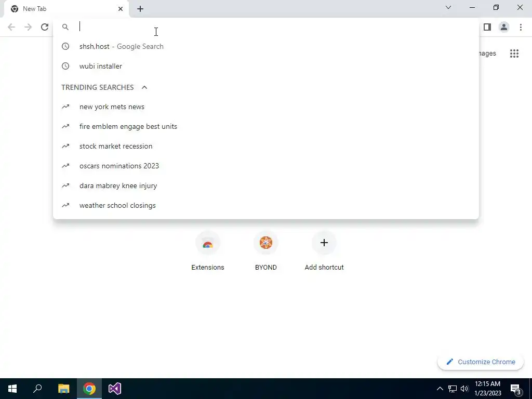Open Visual Studio from the taskbar
532x399 pixels.
[115, 389]
